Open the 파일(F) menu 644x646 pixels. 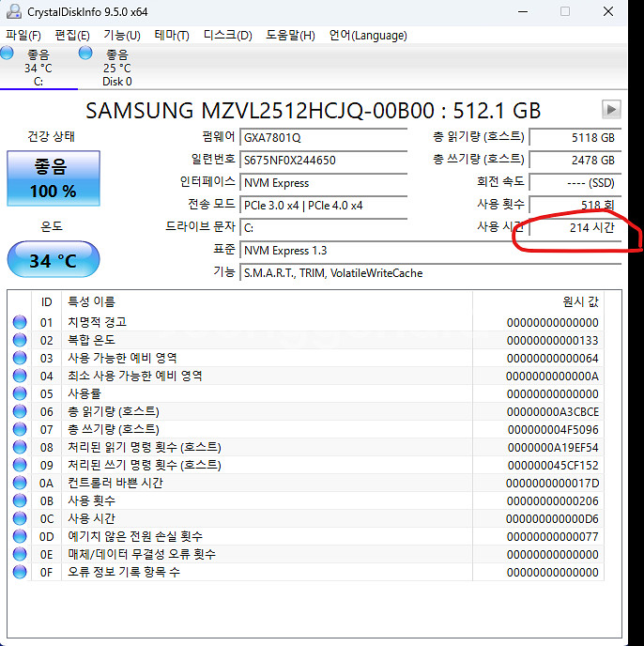coord(23,36)
